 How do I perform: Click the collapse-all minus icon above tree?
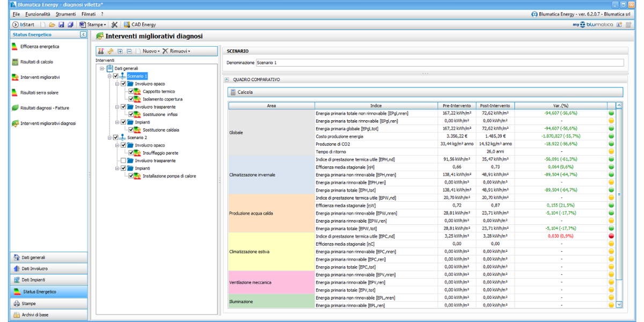129,51
